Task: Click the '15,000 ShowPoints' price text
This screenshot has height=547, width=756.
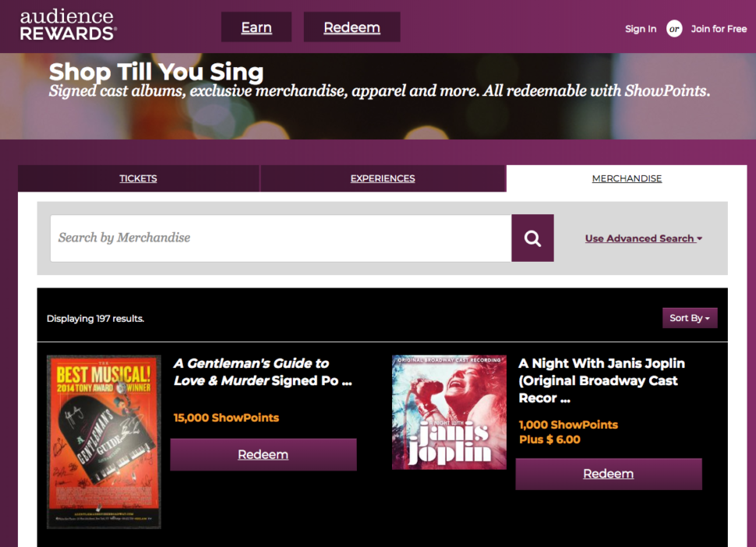Action: [x=226, y=418]
